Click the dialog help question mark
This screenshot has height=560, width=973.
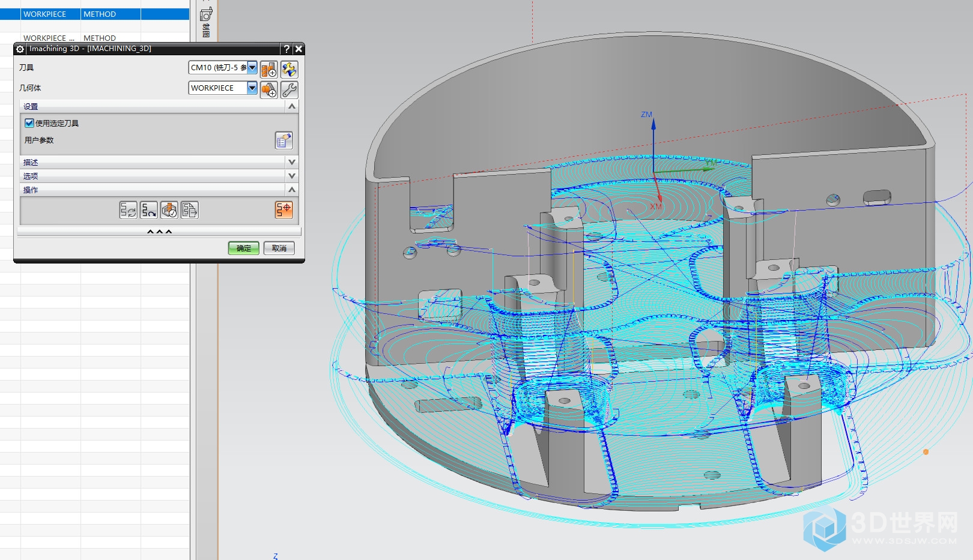pos(287,49)
